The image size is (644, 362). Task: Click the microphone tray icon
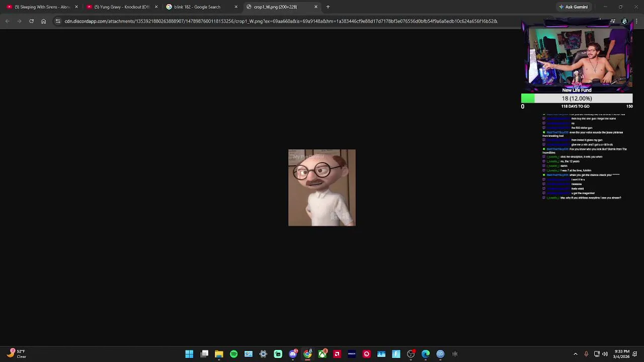(586, 354)
